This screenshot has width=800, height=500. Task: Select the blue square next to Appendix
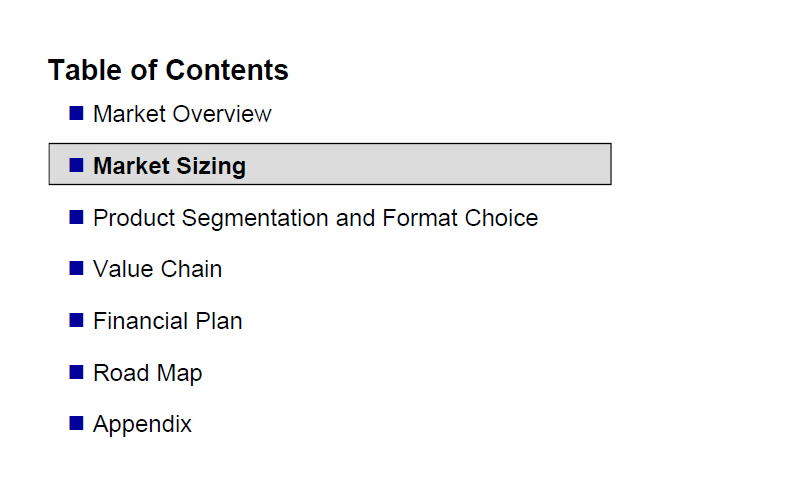coord(76,423)
